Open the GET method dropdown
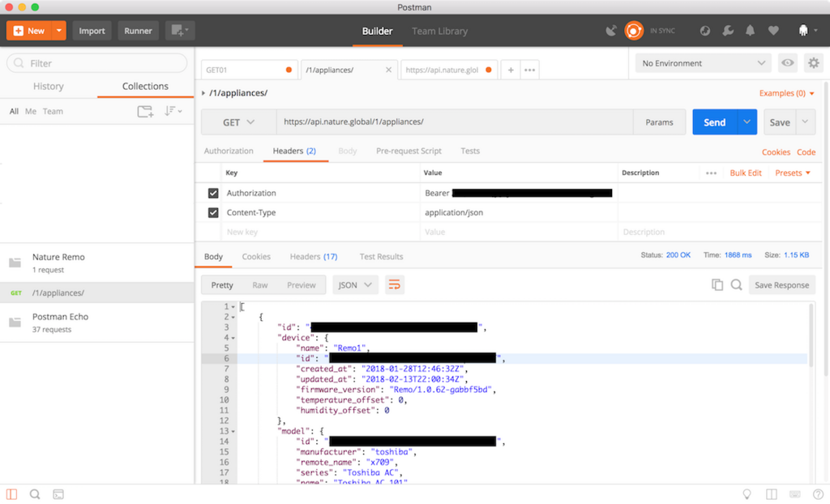830x504 pixels. pyautogui.click(x=239, y=122)
